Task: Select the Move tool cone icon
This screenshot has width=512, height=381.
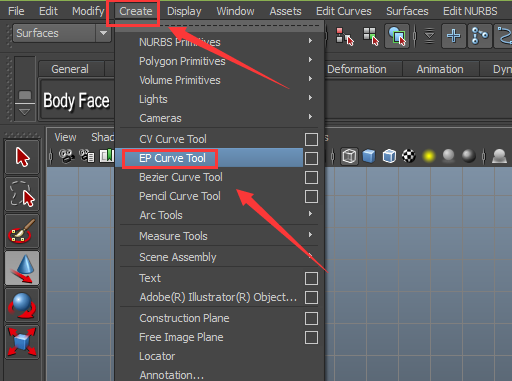Action: point(22,268)
